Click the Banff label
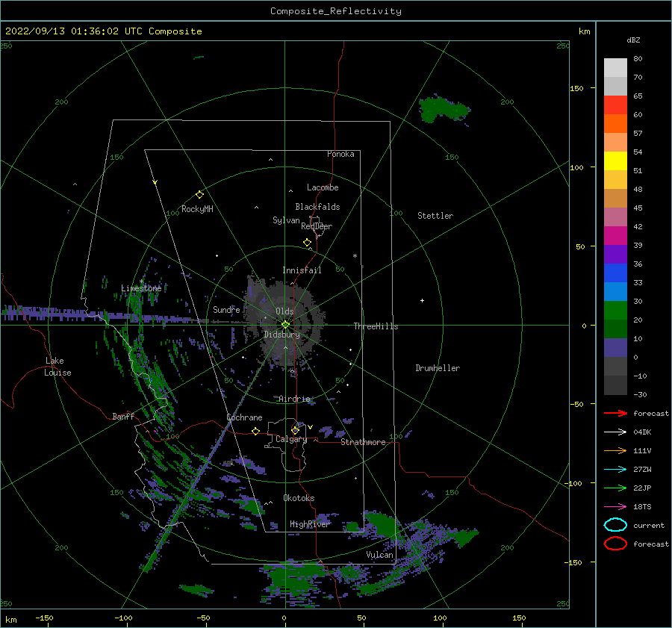 tap(123, 416)
